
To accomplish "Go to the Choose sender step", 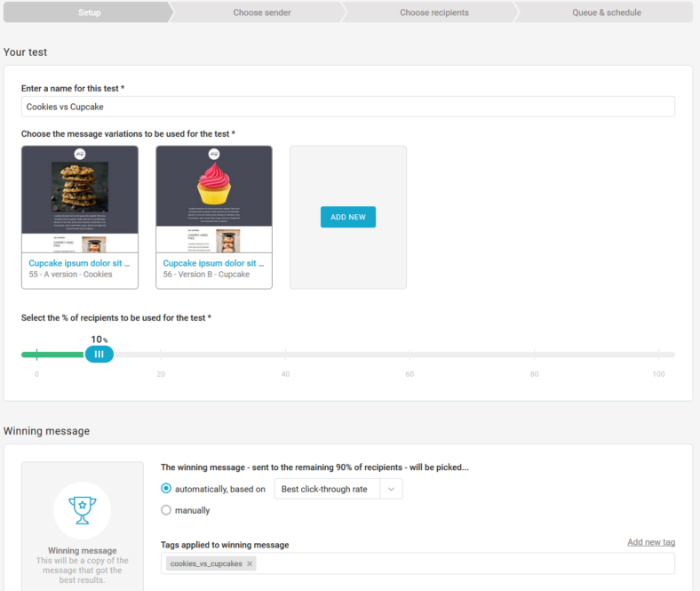I will tap(261, 12).
